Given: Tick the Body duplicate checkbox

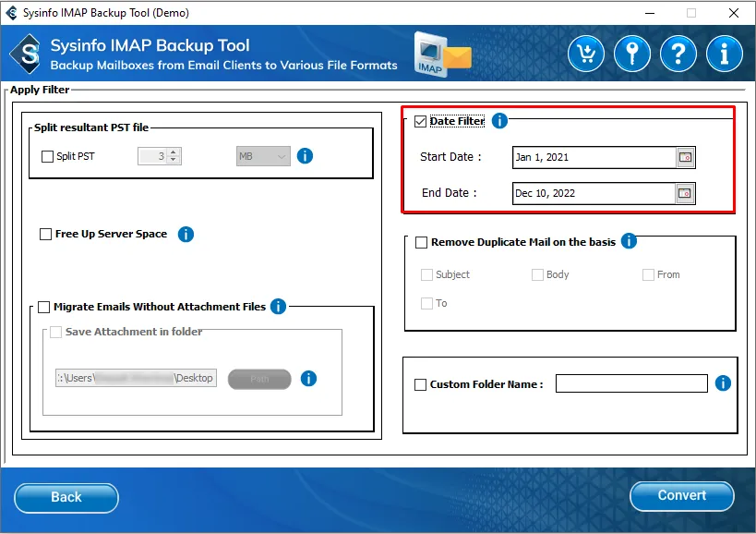Looking at the screenshot, I should pos(537,274).
